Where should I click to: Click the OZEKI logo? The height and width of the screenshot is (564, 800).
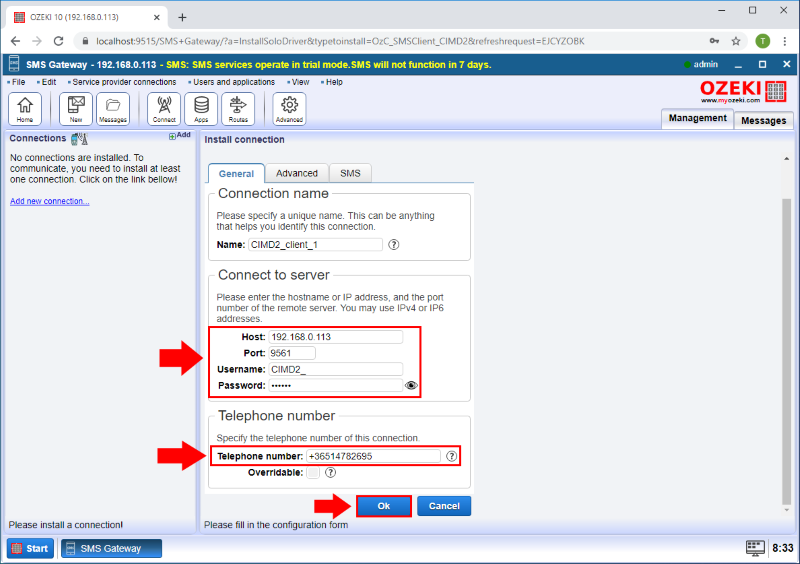[x=743, y=92]
